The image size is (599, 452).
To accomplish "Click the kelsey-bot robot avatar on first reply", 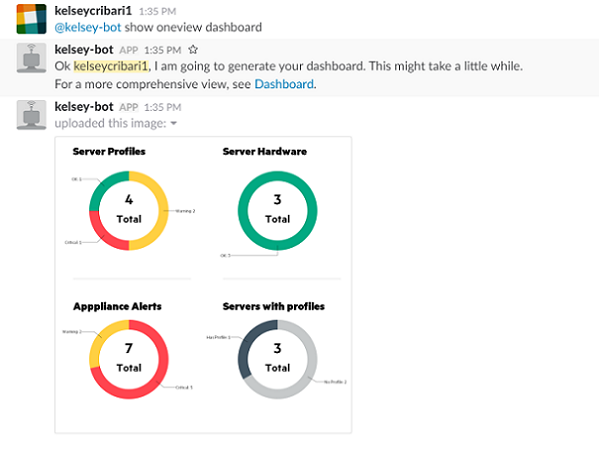I will (31, 58).
